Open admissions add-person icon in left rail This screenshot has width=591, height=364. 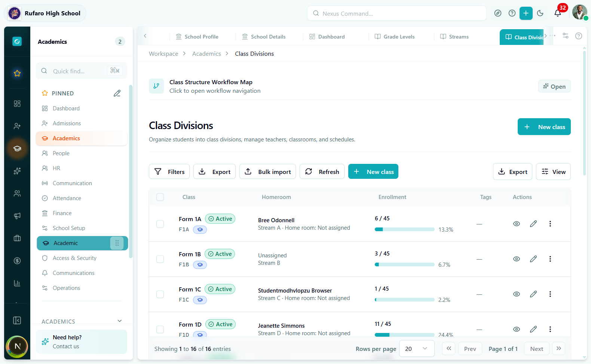pyautogui.click(x=17, y=126)
